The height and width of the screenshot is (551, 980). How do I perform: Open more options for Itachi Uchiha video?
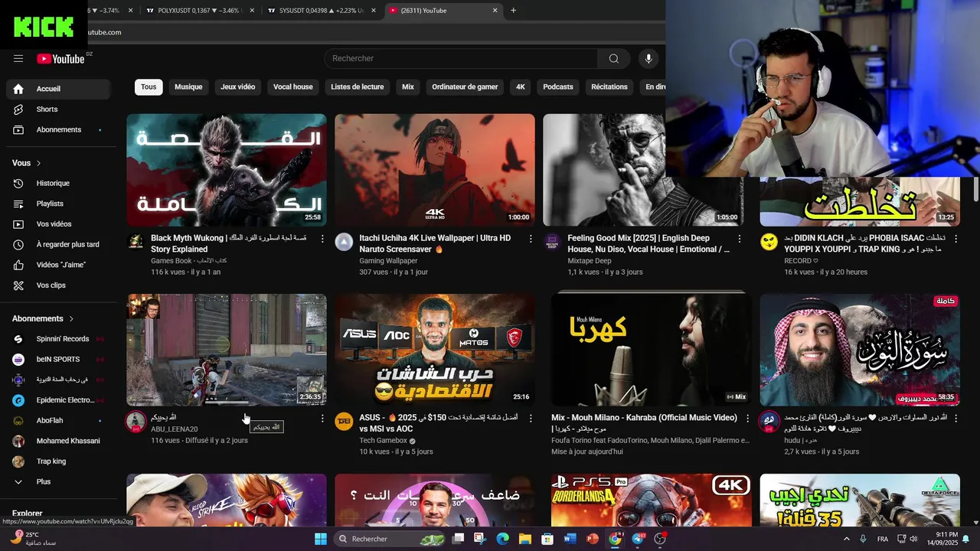tap(531, 239)
